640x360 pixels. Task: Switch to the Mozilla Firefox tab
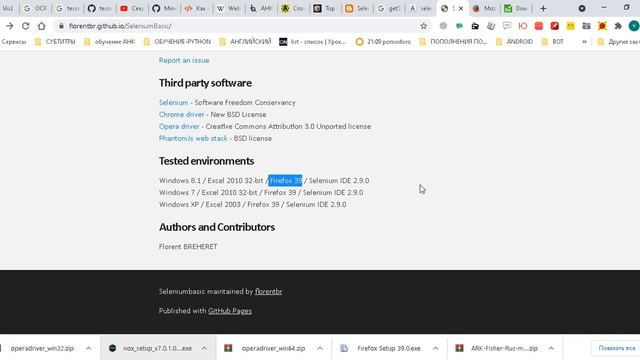(484, 8)
